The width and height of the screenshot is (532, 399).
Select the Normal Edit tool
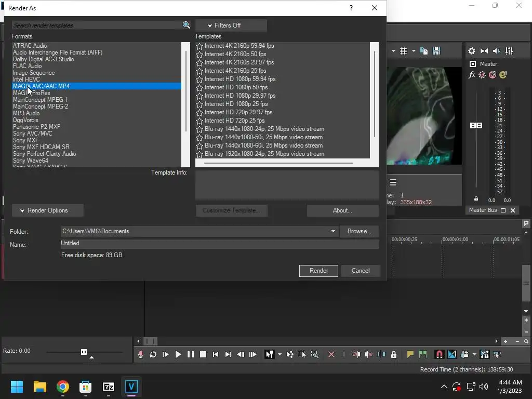point(270,354)
